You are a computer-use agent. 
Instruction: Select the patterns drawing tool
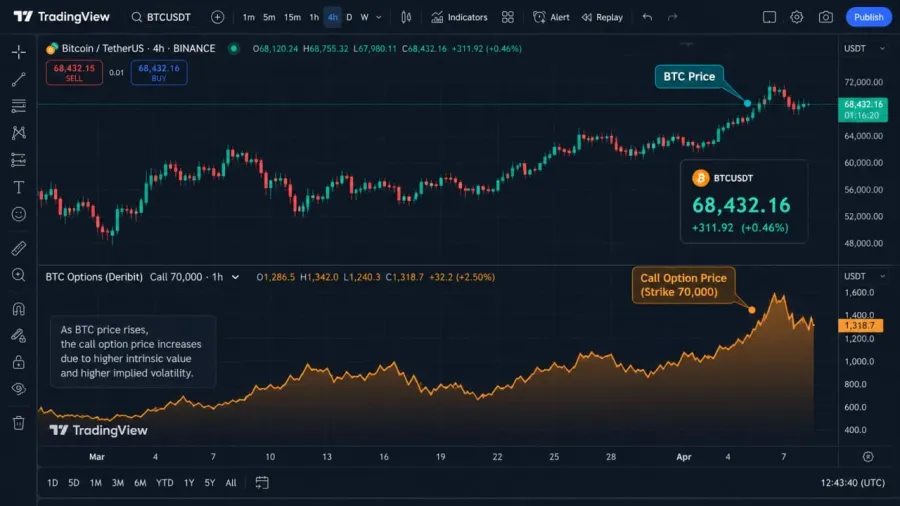tap(18, 133)
